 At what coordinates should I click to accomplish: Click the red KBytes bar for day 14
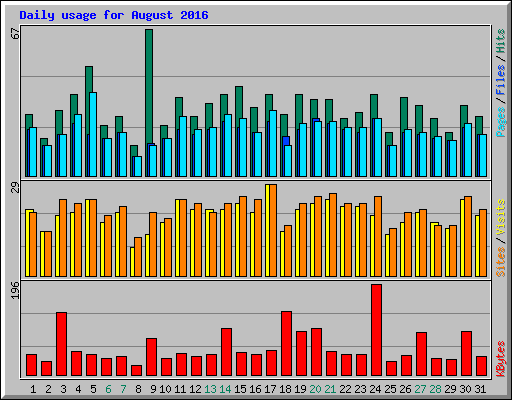click(226, 352)
